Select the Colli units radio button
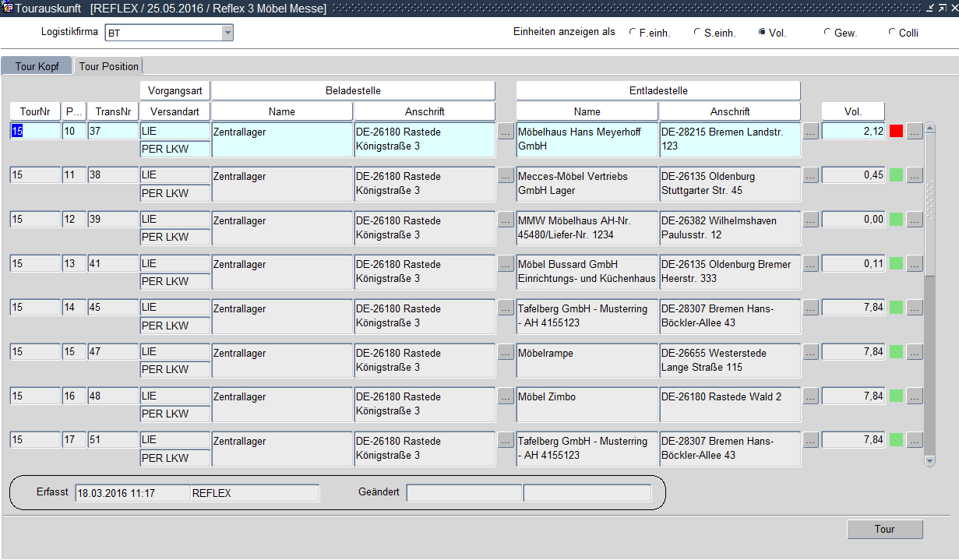The width and height of the screenshot is (959, 560). [x=892, y=33]
